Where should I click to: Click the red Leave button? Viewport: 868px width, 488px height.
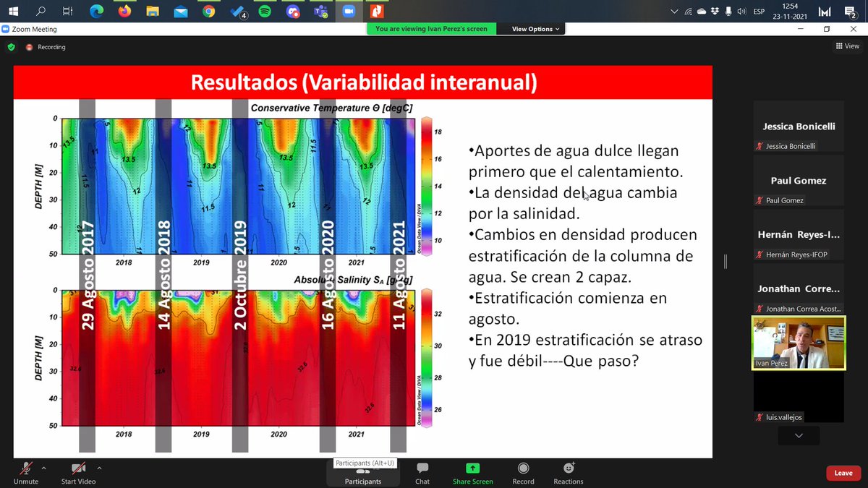click(x=843, y=473)
